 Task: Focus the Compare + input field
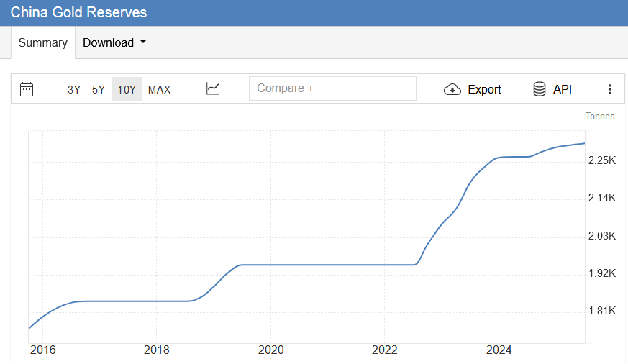332,88
